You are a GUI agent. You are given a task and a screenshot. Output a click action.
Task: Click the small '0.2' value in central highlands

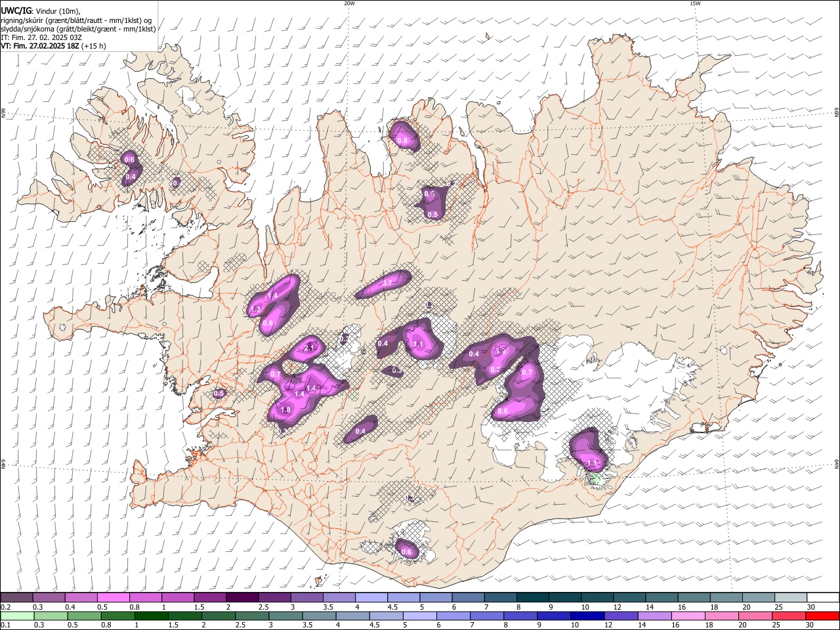point(429,305)
